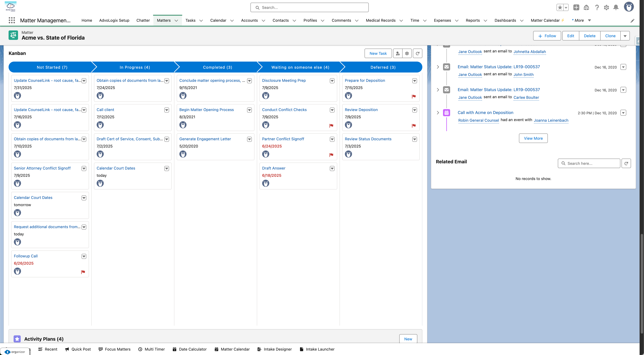Click the View More button

coord(533,138)
